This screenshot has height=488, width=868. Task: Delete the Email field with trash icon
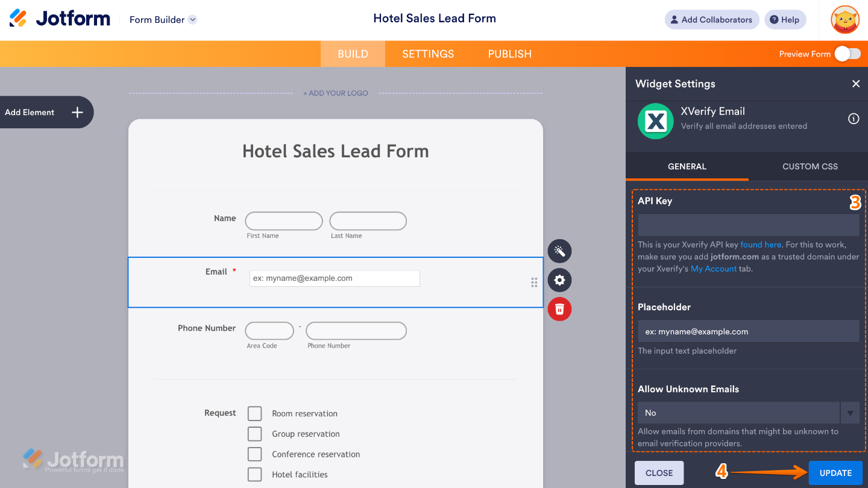click(x=559, y=309)
